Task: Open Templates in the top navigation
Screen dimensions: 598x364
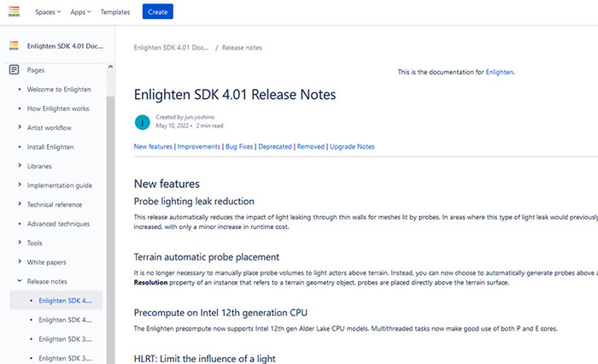Action: 115,12
